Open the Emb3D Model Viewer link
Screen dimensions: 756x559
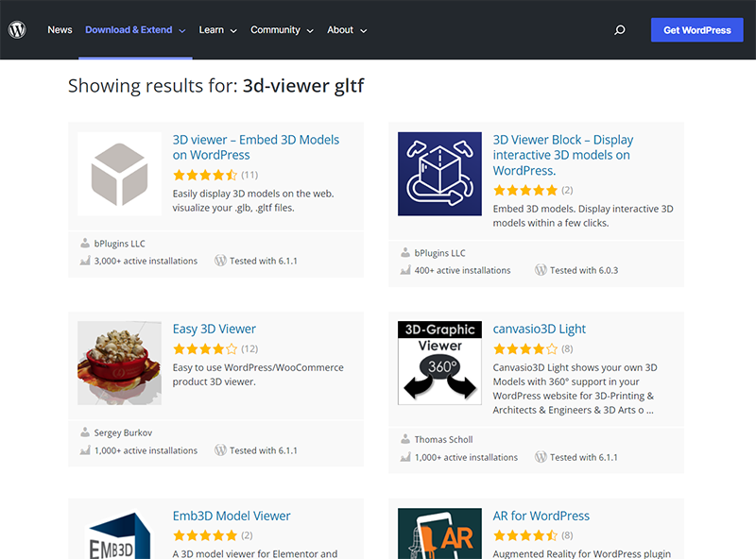coord(232,516)
